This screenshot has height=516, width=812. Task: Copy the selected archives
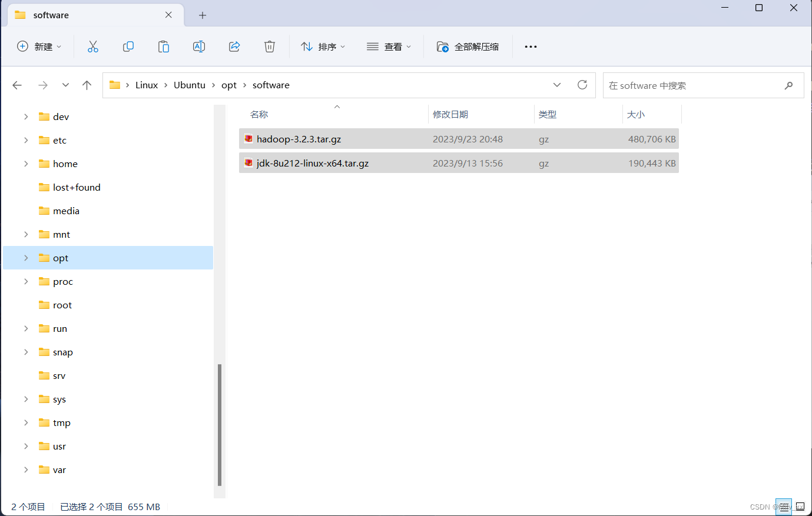coord(128,46)
